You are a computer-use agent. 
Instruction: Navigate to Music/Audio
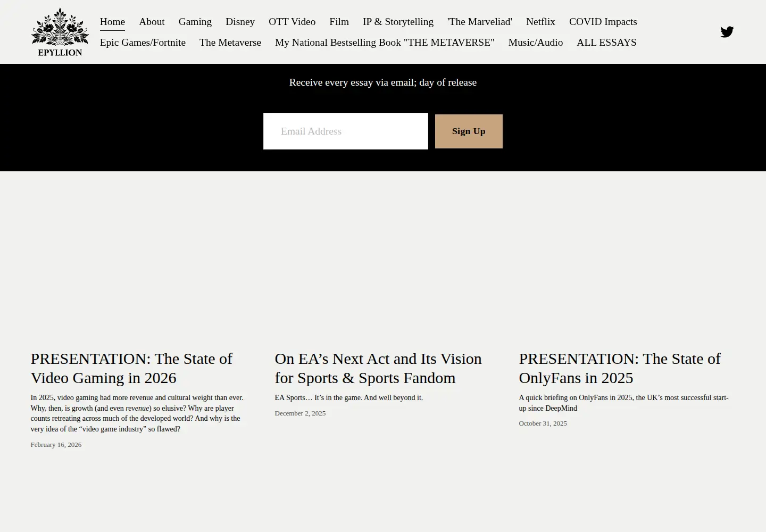(536, 43)
